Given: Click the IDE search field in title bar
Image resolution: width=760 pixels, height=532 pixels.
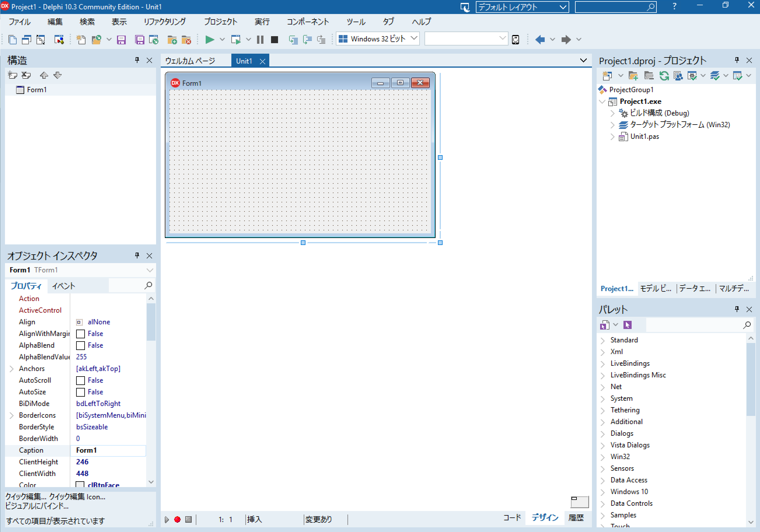Looking at the screenshot, I should pyautogui.click(x=616, y=7).
